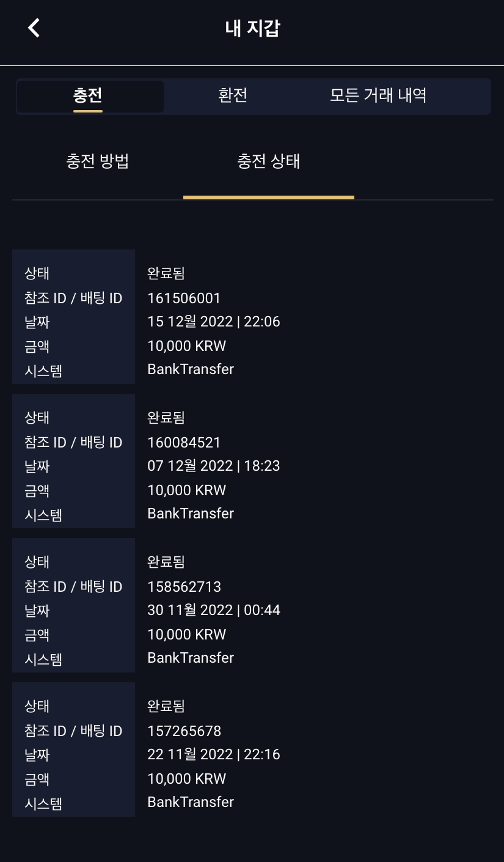Click date 15 12월 2022 | 22:06
504x862 pixels.
(x=214, y=322)
